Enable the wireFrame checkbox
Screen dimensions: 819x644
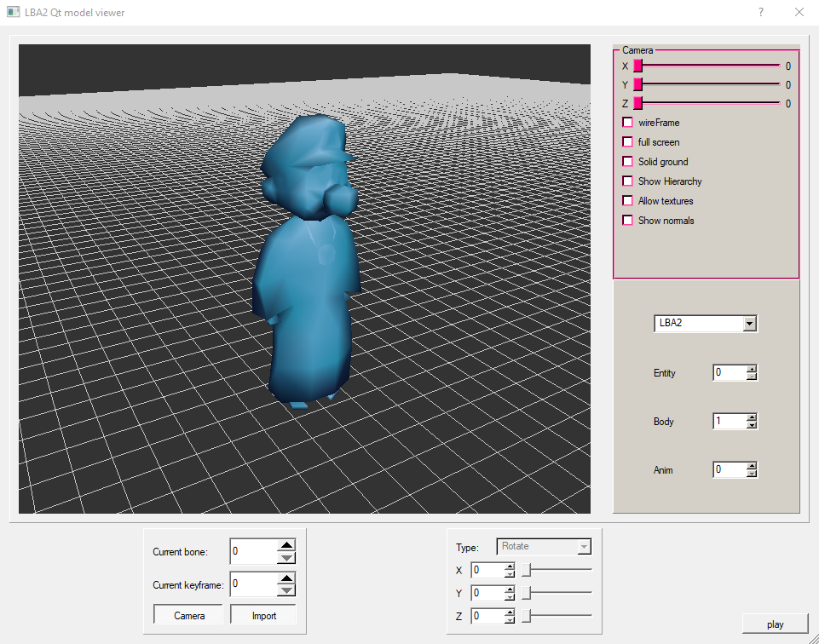[x=628, y=123]
